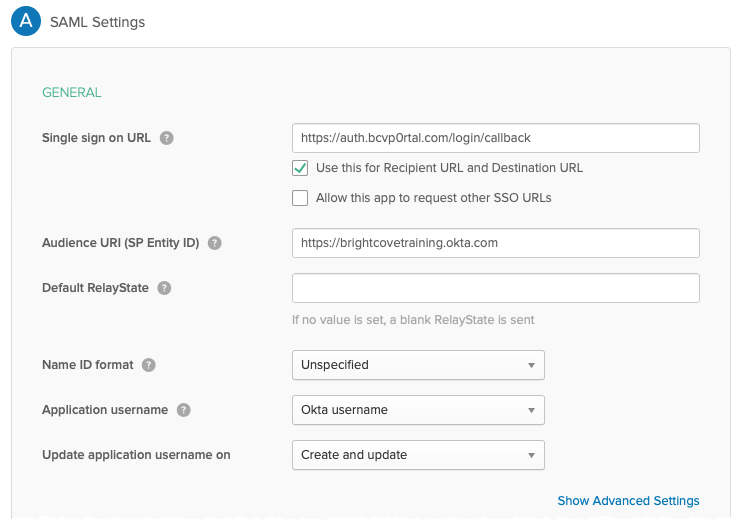The image size is (736, 520).
Task: Click help icon next to Audience URI
Action: click(x=215, y=243)
